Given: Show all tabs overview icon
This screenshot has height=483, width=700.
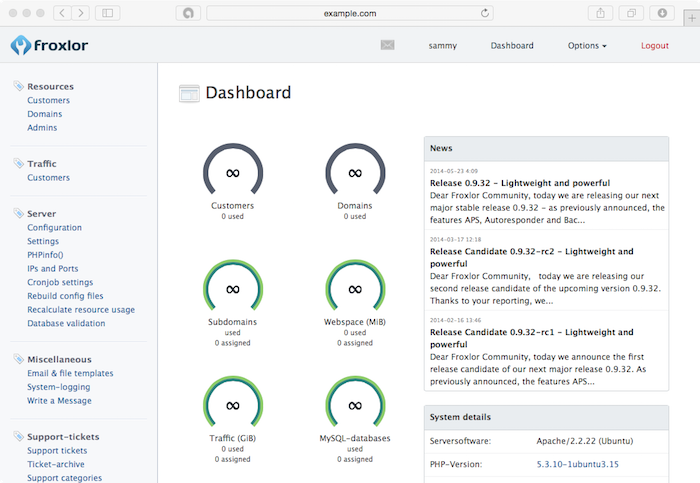Looking at the screenshot, I should coord(632,13).
